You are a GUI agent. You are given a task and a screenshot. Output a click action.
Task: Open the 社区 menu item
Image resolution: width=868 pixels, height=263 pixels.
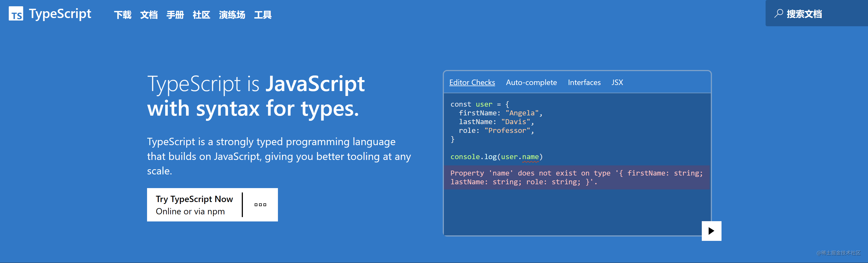tap(202, 15)
